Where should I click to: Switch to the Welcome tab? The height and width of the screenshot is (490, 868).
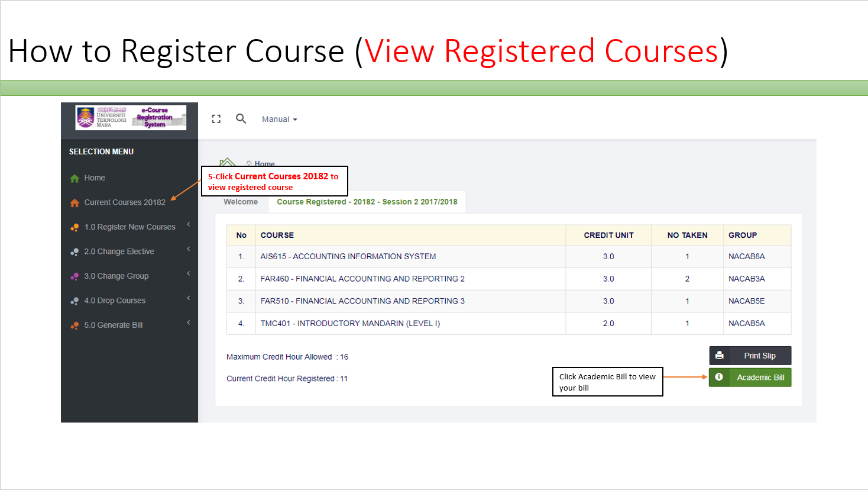(x=240, y=202)
